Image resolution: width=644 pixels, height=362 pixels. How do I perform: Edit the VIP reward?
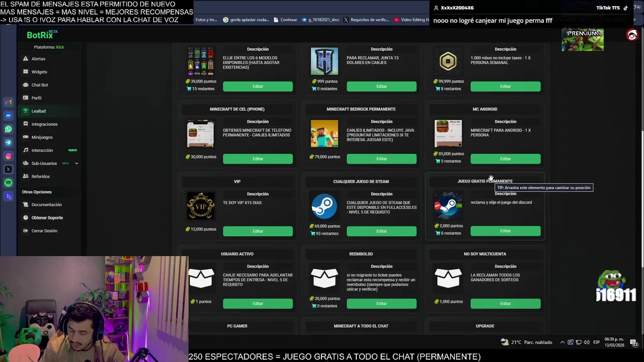(258, 231)
